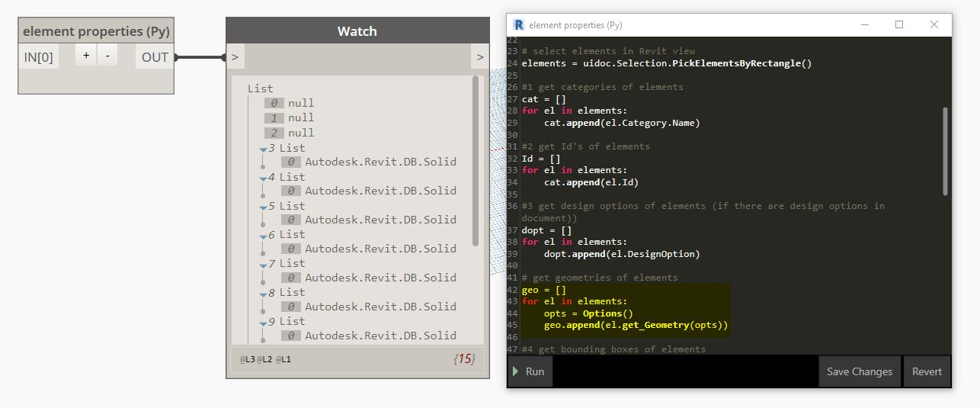Add input port with plus button
The image size is (980, 408).
[x=85, y=56]
